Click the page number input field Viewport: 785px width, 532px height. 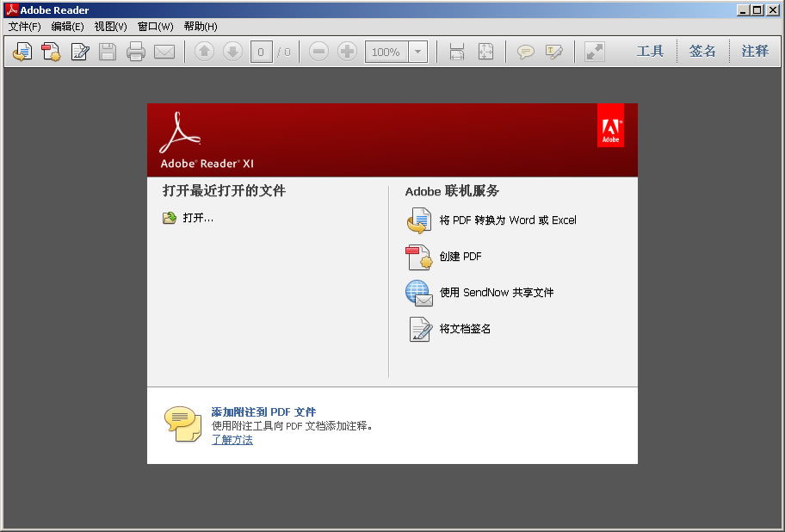coord(263,52)
